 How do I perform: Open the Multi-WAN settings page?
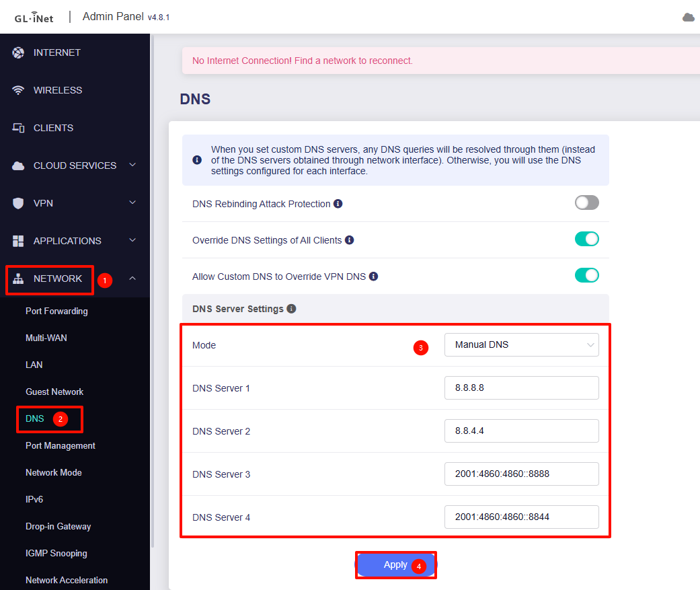point(46,338)
